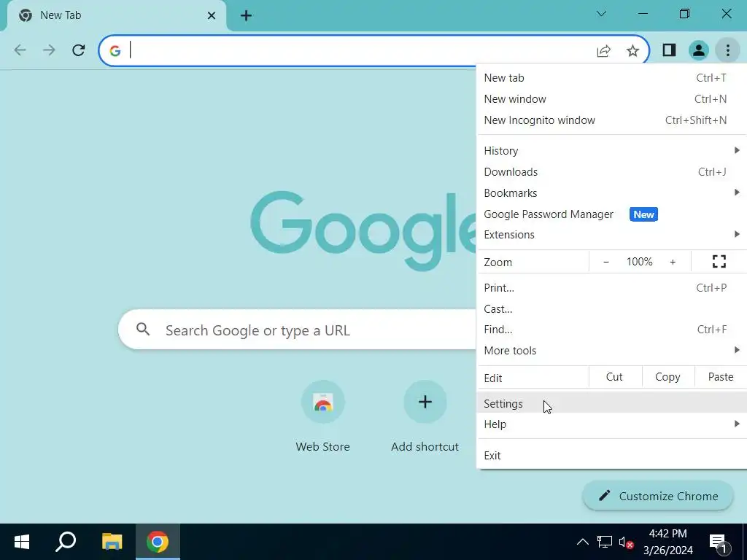Expand the Help submenu

click(612, 424)
